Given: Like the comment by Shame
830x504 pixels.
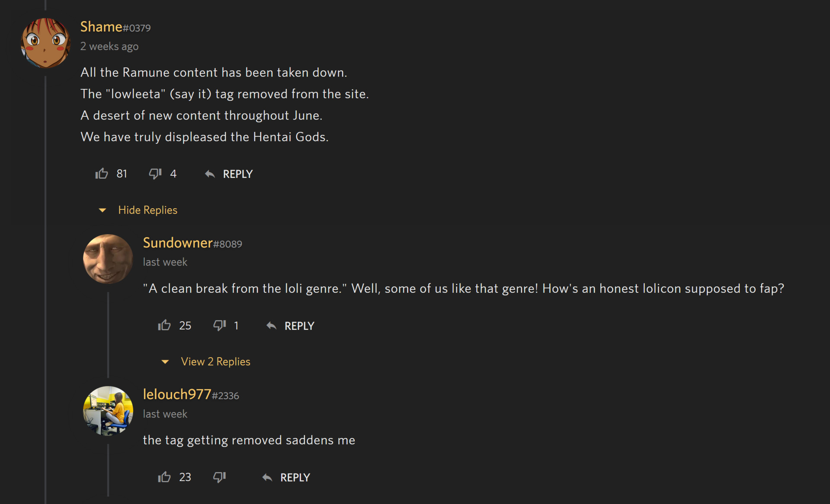Looking at the screenshot, I should tap(102, 174).
